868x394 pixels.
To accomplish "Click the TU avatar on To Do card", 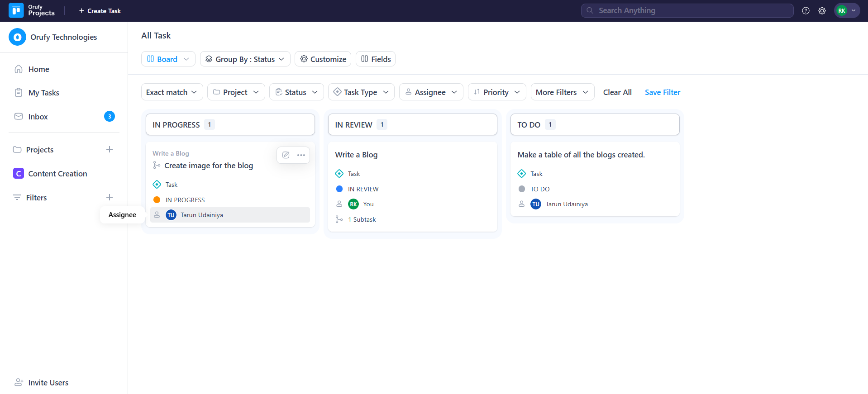I will (x=536, y=204).
